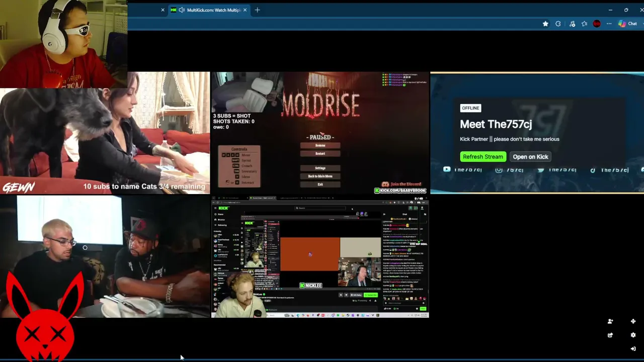
Task: Click the KICK.COM/BAABYBROOK overlay label
Action: [400, 191]
